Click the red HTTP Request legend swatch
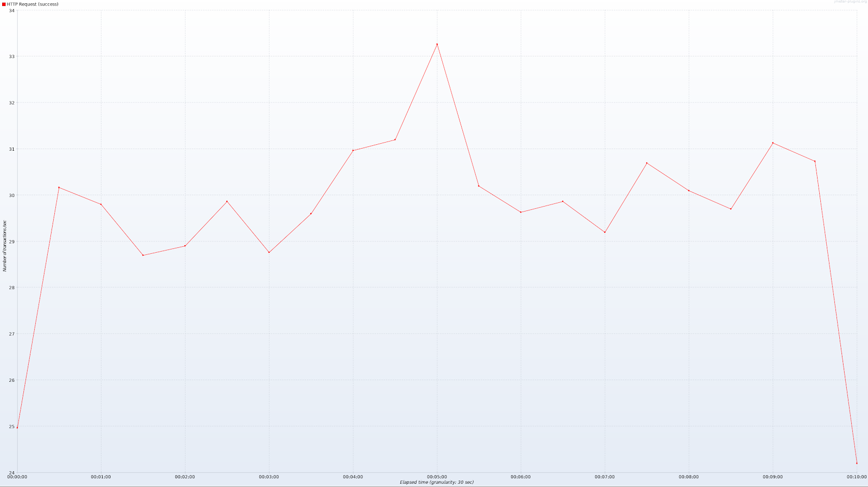 pos(4,4)
